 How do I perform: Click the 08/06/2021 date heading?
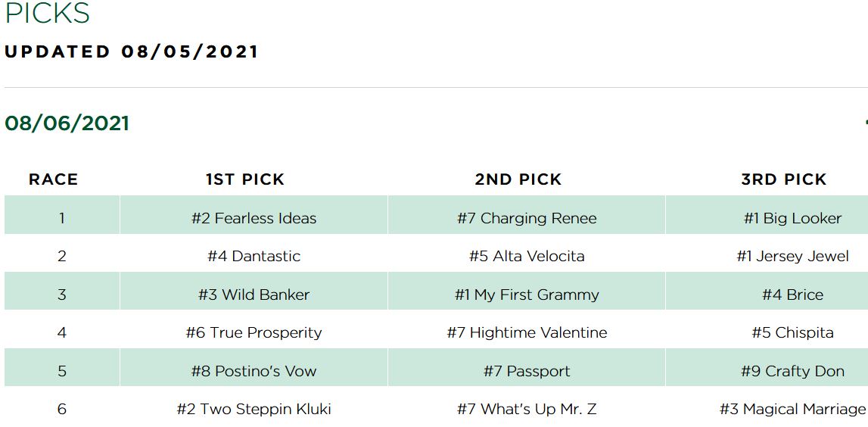tap(67, 123)
